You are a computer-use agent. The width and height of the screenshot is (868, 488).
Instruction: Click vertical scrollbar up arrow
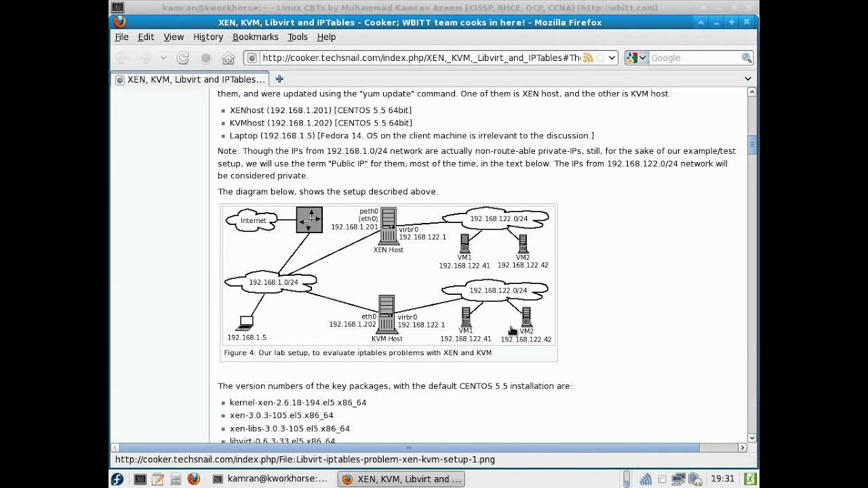coord(751,92)
